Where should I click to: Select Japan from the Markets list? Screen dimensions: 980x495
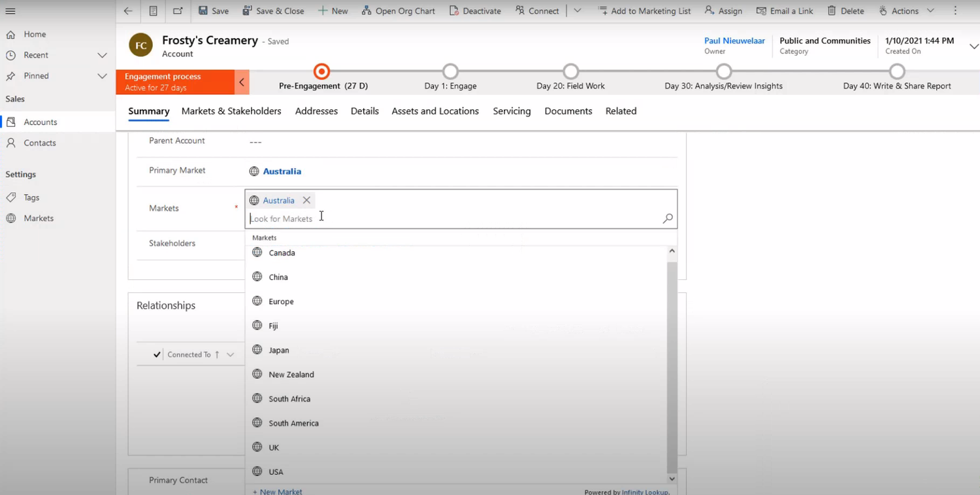pos(279,350)
